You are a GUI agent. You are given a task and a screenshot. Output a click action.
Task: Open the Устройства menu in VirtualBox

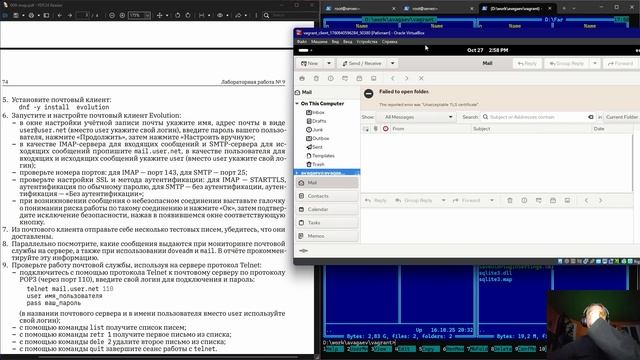pyautogui.click(x=367, y=42)
